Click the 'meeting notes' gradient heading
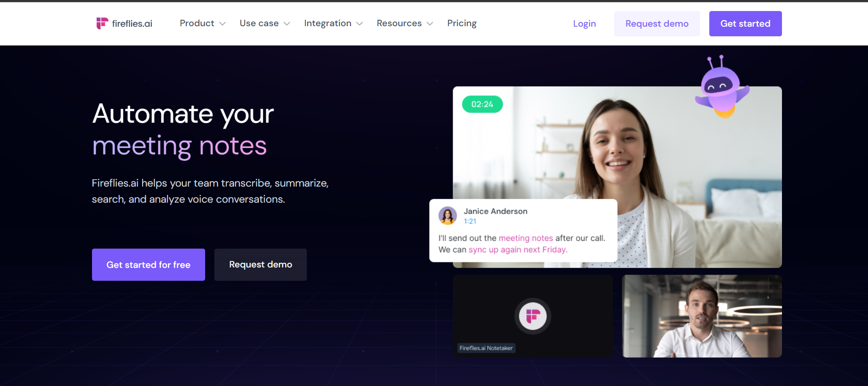868x386 pixels. tap(179, 146)
